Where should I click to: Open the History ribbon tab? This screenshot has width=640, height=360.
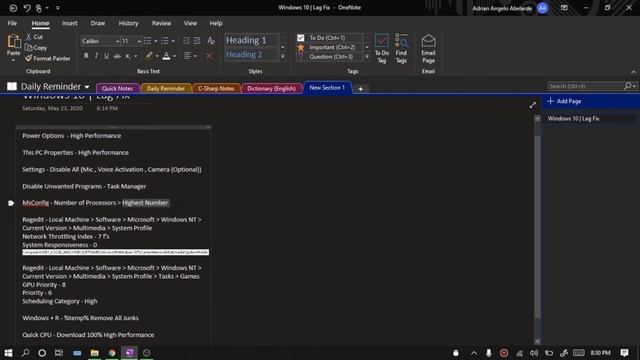(128, 23)
